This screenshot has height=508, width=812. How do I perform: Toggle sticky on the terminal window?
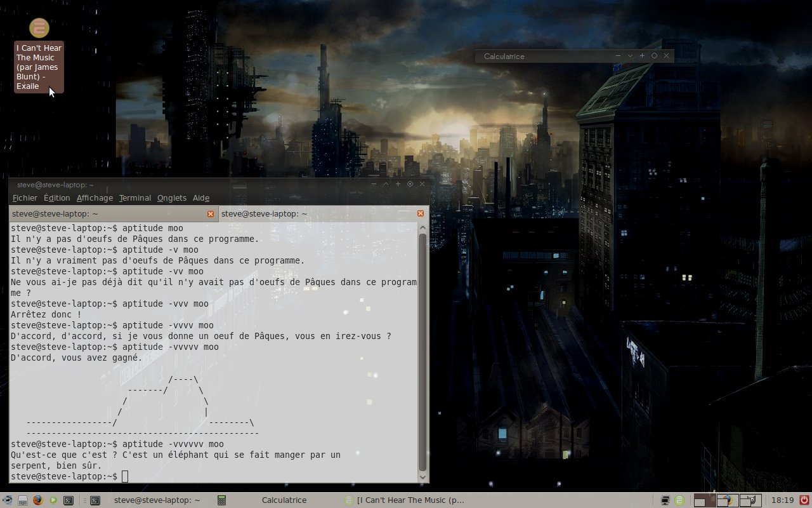[410, 184]
